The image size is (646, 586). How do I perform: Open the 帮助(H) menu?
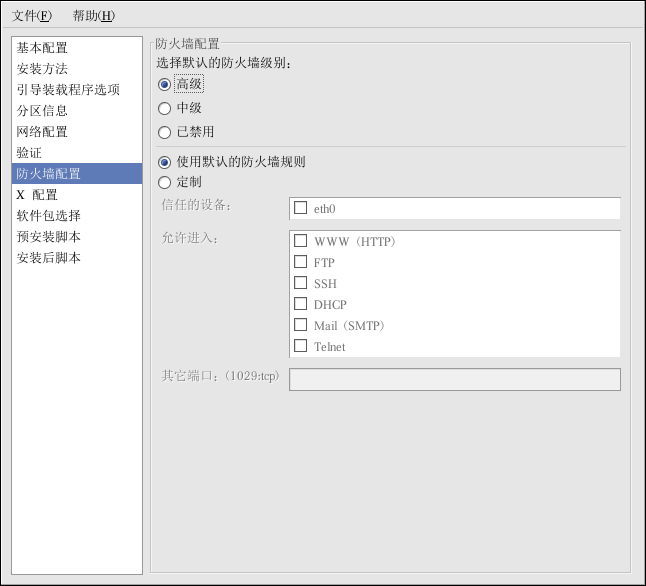point(93,15)
